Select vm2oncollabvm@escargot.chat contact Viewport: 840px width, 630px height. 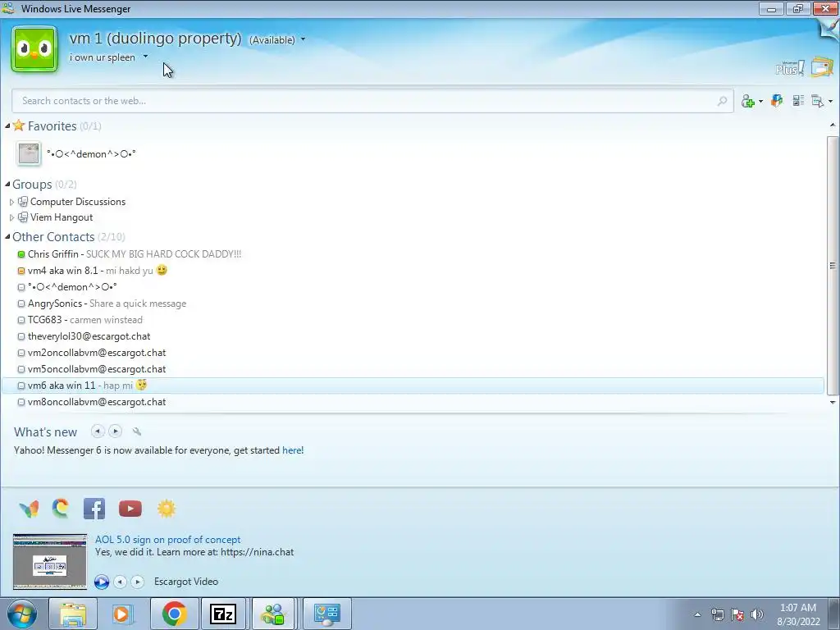click(x=413, y=353)
